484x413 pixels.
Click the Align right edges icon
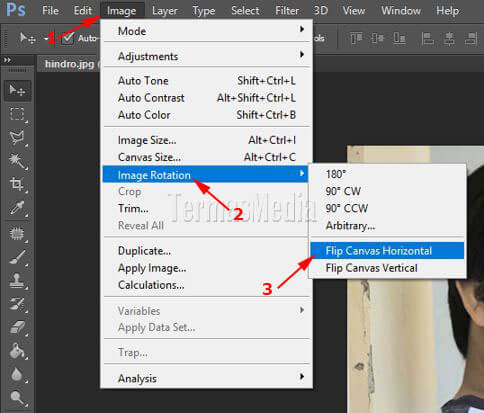(x=471, y=39)
